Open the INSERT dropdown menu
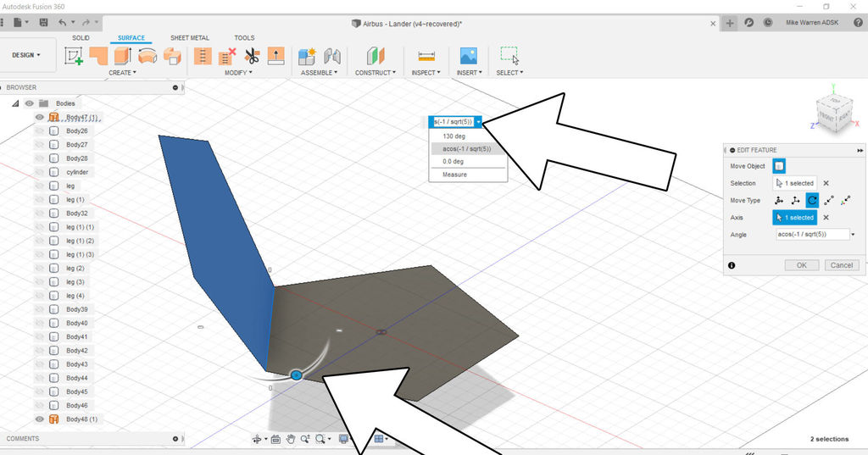 (469, 73)
